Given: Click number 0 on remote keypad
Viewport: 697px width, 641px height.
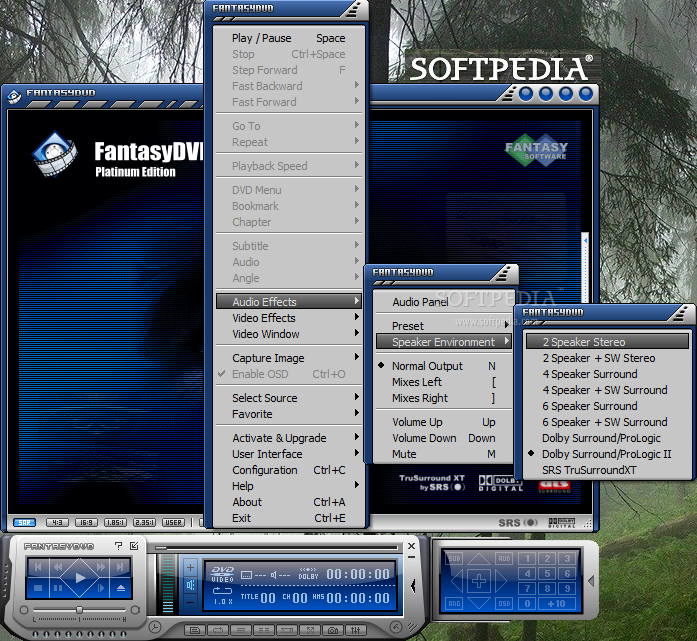Looking at the screenshot, I should 527,603.
